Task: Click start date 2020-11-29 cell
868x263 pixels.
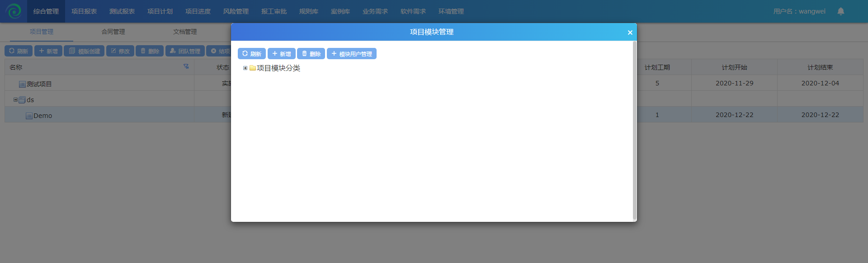Action: coord(735,83)
